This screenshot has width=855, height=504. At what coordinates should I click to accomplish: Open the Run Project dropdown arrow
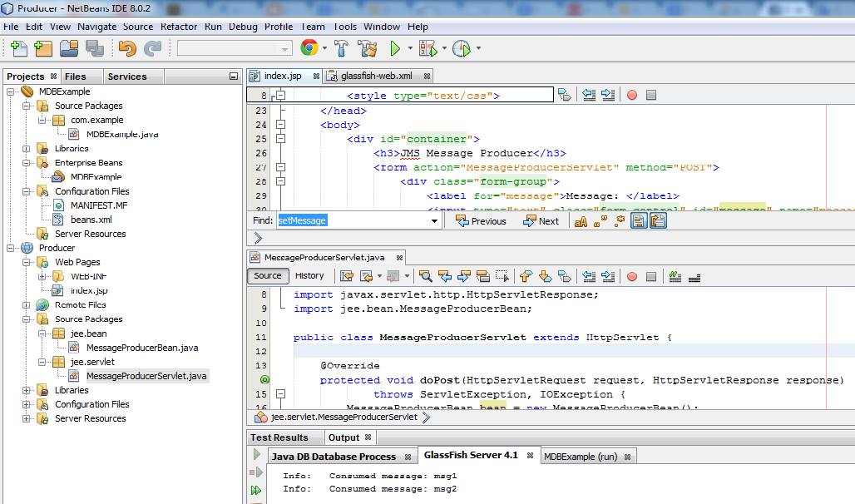[410, 48]
